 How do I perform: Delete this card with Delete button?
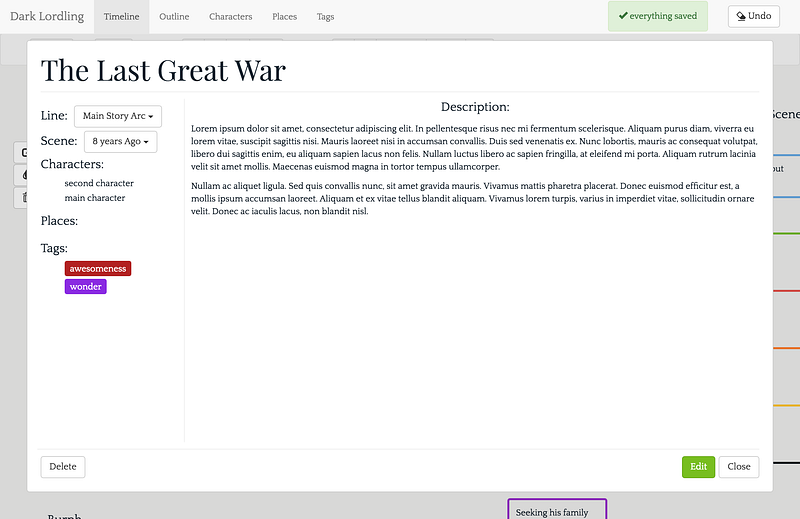coord(63,467)
